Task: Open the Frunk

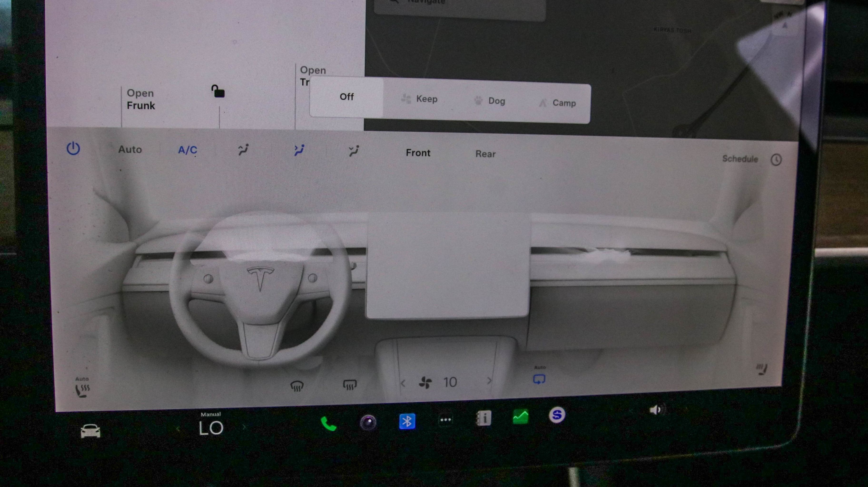Action: 141,99
